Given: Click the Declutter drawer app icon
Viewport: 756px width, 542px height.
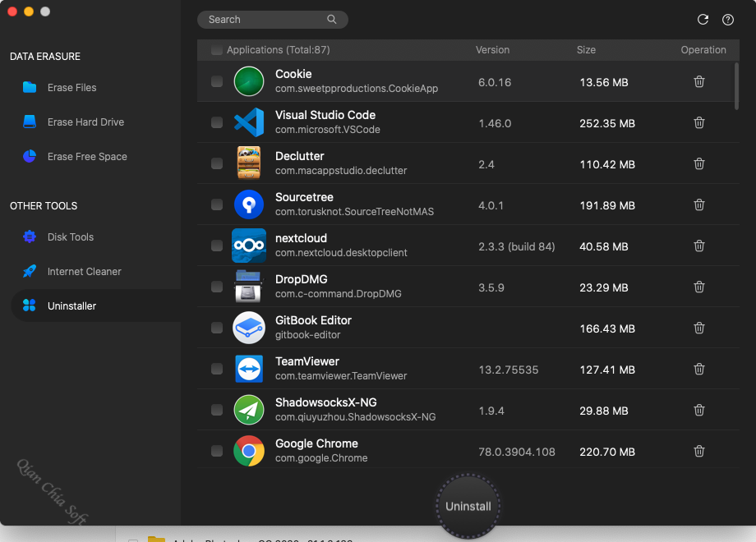Looking at the screenshot, I should click(249, 163).
